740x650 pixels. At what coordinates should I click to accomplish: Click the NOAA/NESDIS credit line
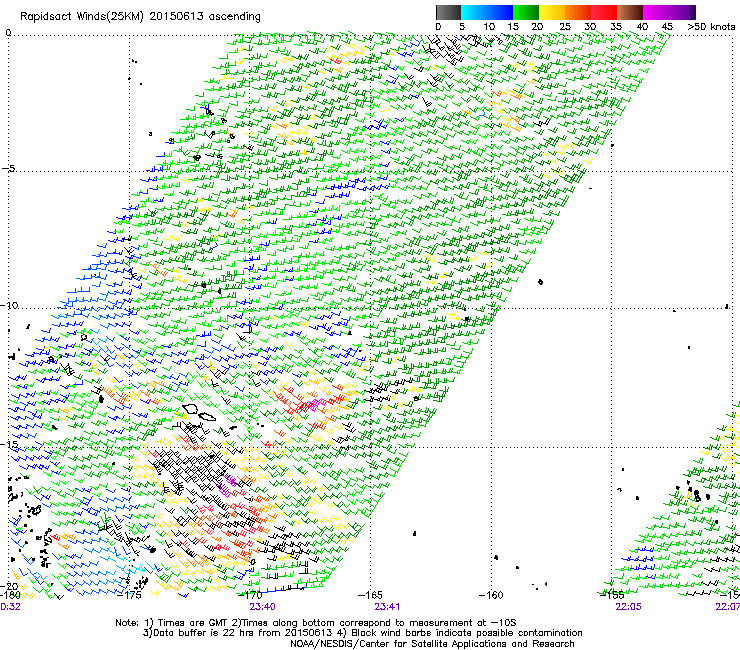(432, 644)
